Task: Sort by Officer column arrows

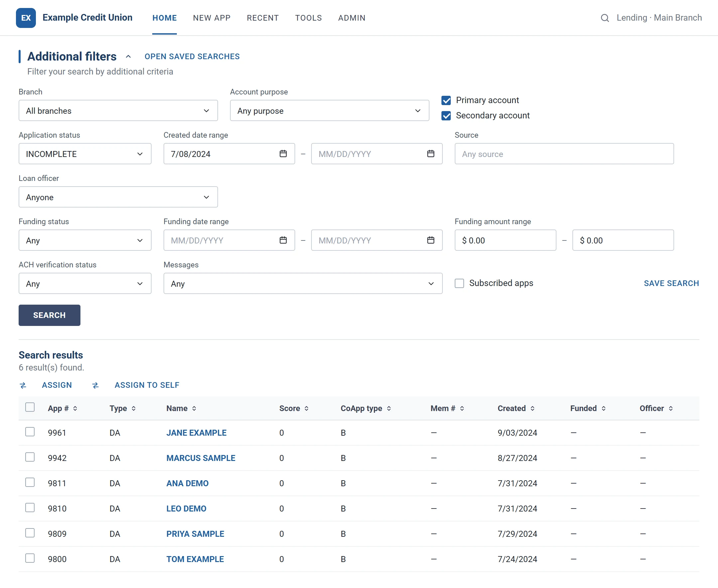Action: [x=670, y=408]
